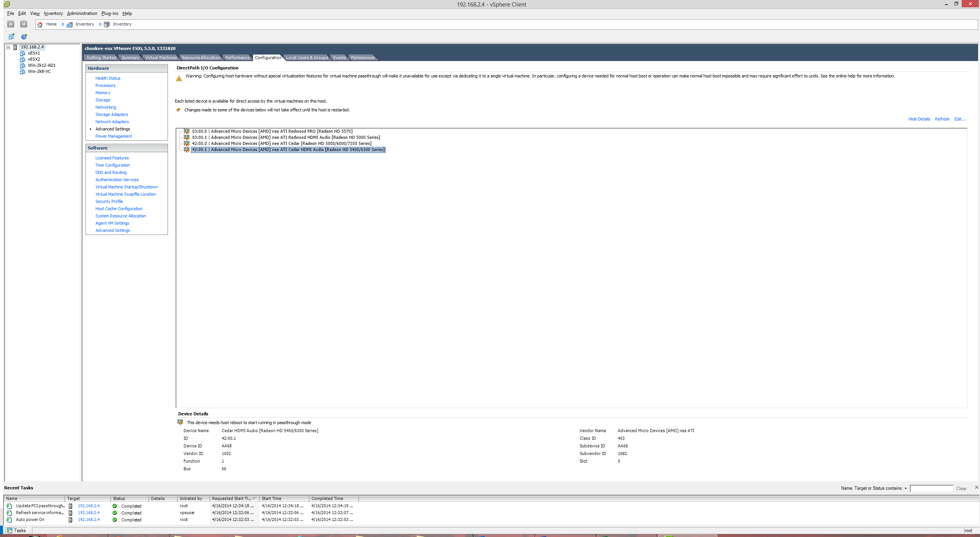Click the Edit... link for DirectPath

click(960, 119)
